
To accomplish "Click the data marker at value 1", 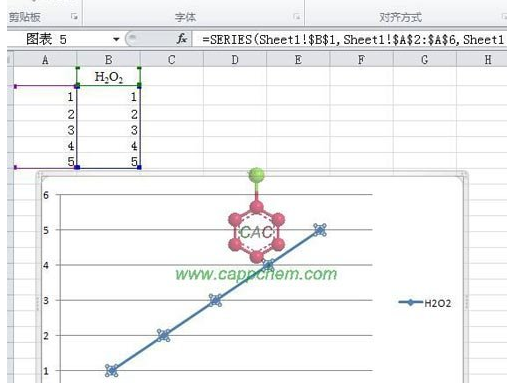I will (x=112, y=370).
